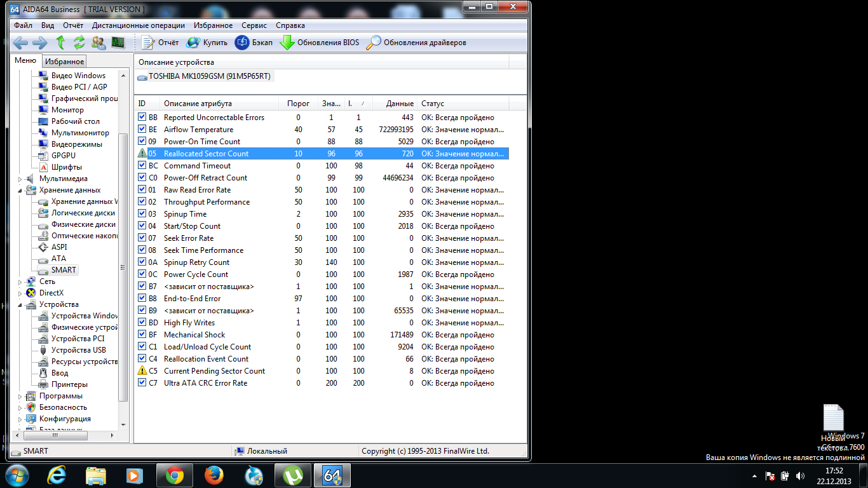Select Устройства PCI in the tree
This screenshot has width=868, height=488.
[78, 339]
